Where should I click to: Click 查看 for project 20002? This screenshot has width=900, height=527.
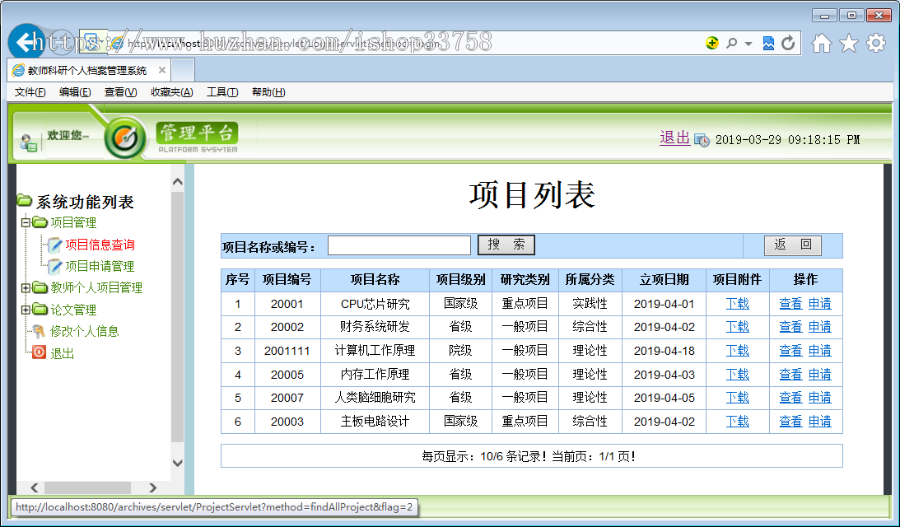[x=790, y=327]
